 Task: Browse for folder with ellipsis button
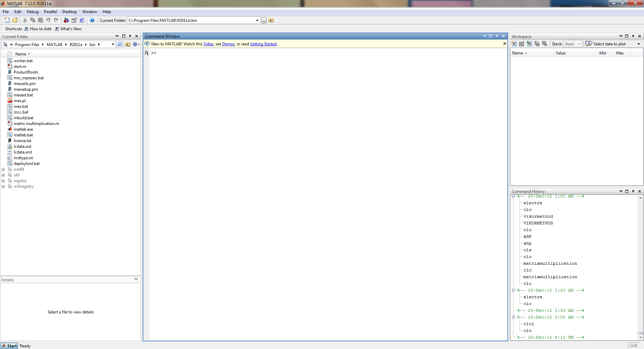pyautogui.click(x=264, y=20)
